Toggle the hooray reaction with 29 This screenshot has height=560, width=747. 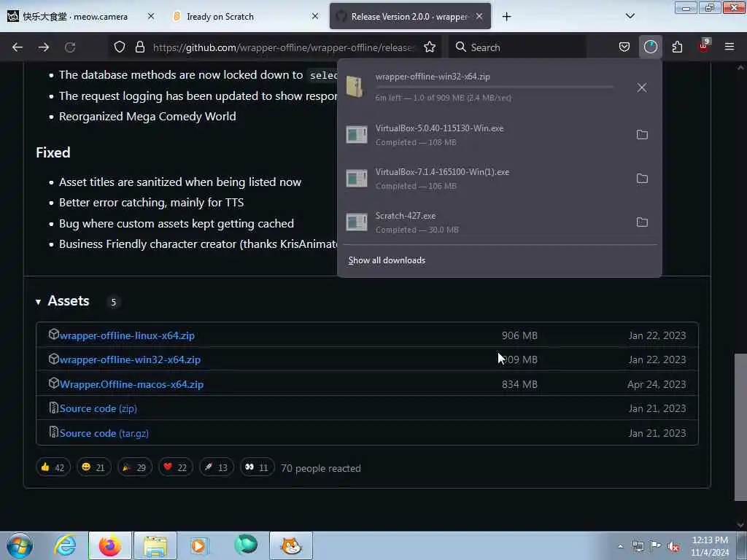click(135, 467)
